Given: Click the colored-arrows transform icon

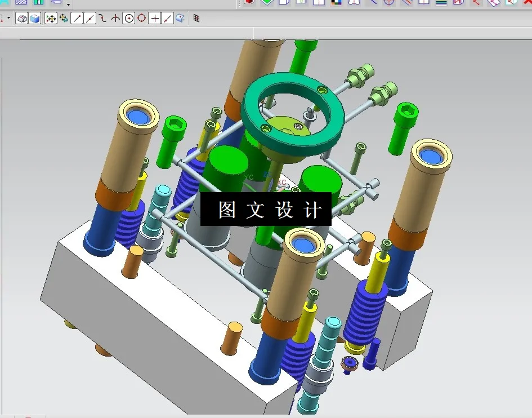Looking at the screenshot, I should click(50, 18).
